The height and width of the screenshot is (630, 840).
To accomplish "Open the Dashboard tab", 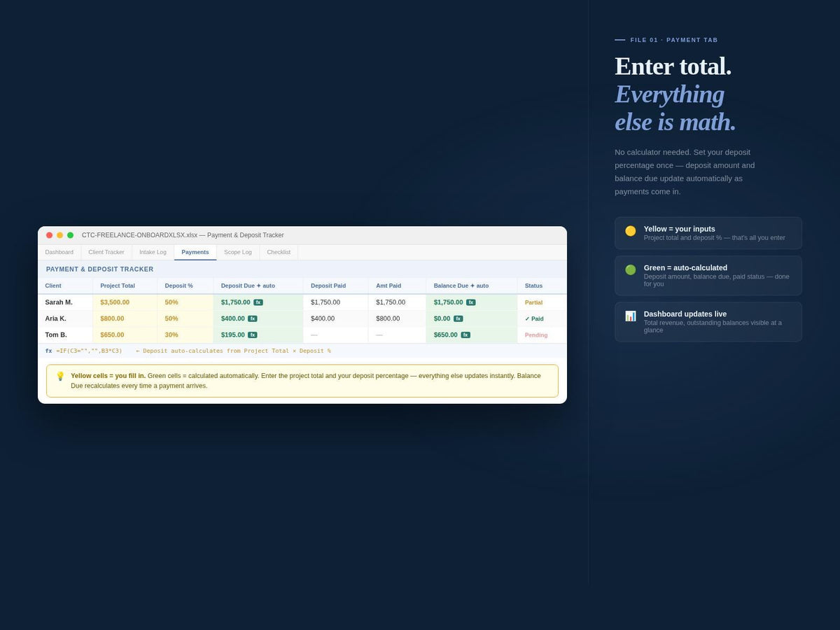I will point(59,252).
